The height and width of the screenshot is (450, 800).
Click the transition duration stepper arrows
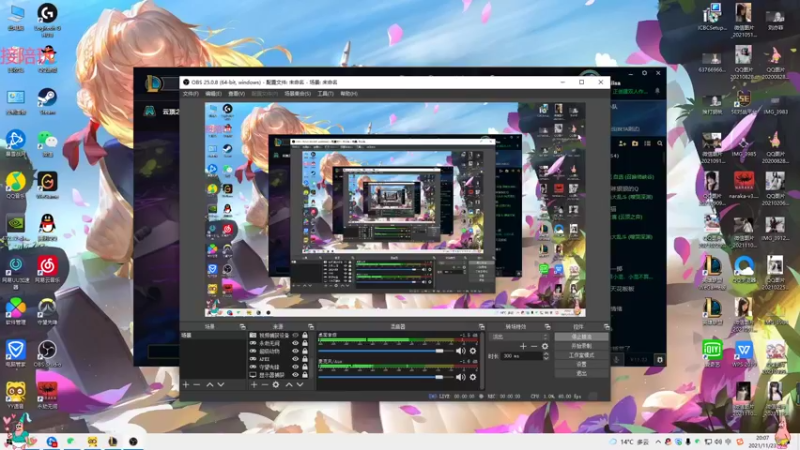546,356
